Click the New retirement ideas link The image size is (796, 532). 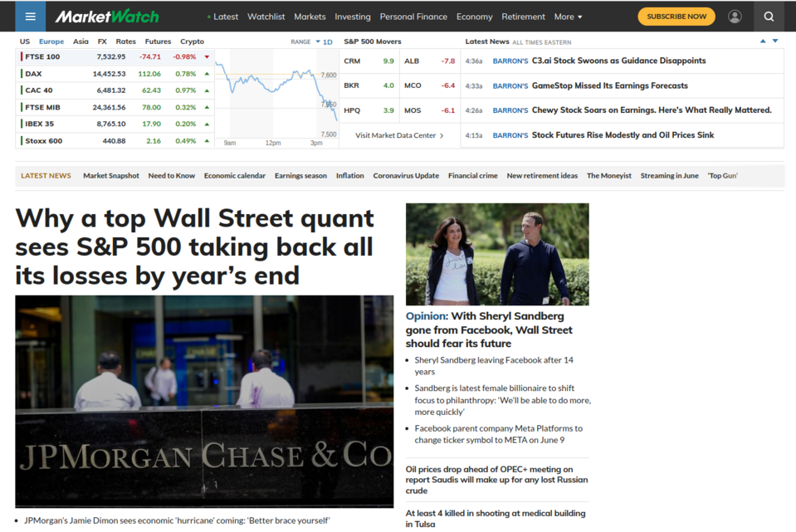click(x=542, y=176)
